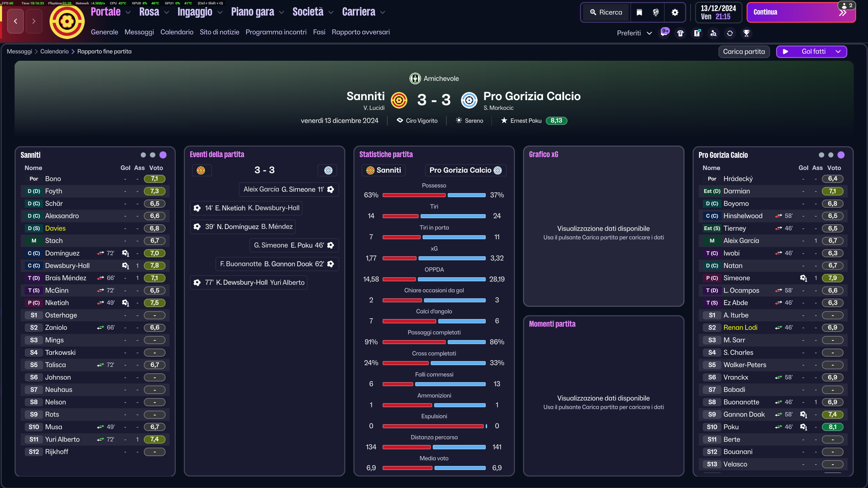
Task: Click the refresh arrows icon in the favourites bar
Action: [730, 33]
